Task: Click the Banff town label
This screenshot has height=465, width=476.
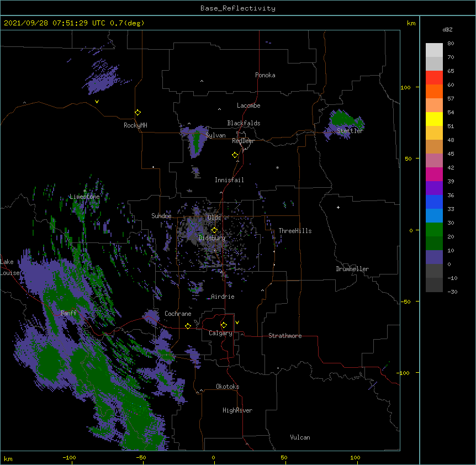Action: (68, 313)
